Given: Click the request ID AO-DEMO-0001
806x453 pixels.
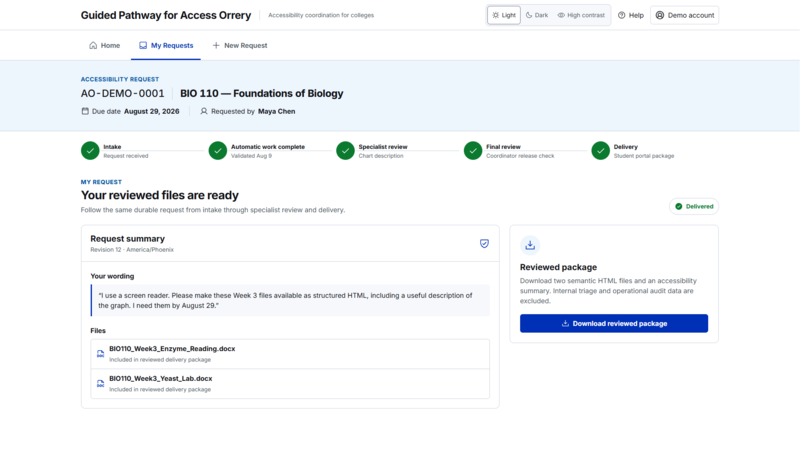Looking at the screenshot, I should pyautogui.click(x=123, y=94).
